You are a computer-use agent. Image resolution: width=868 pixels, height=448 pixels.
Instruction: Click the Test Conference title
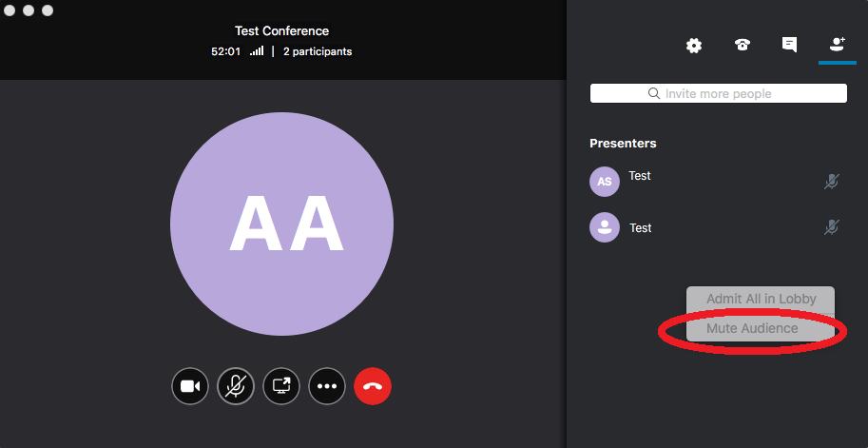point(281,30)
